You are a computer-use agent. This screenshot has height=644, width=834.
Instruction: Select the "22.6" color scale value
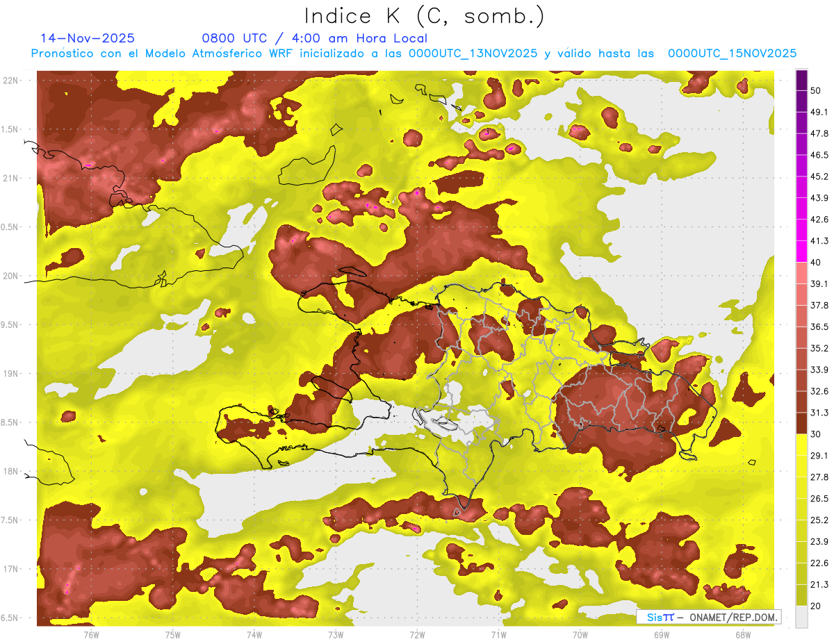[x=819, y=563]
